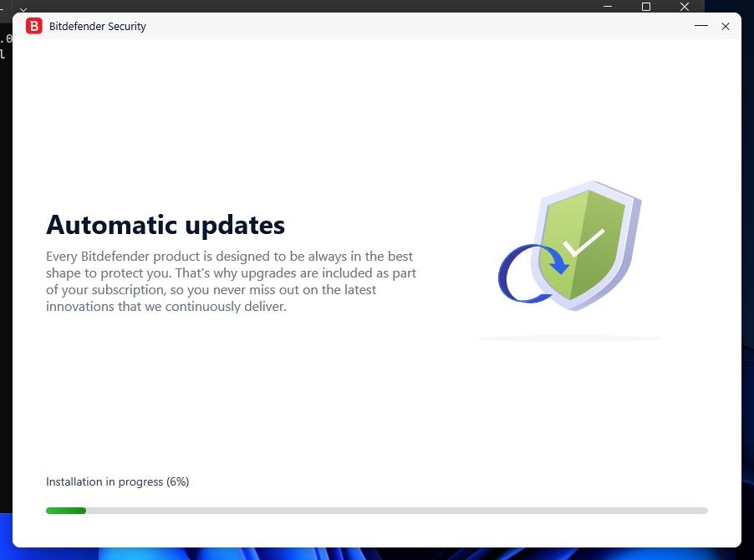Image resolution: width=754 pixels, height=560 pixels.
Task: Click the minimize icon of the background window
Action: click(x=608, y=7)
